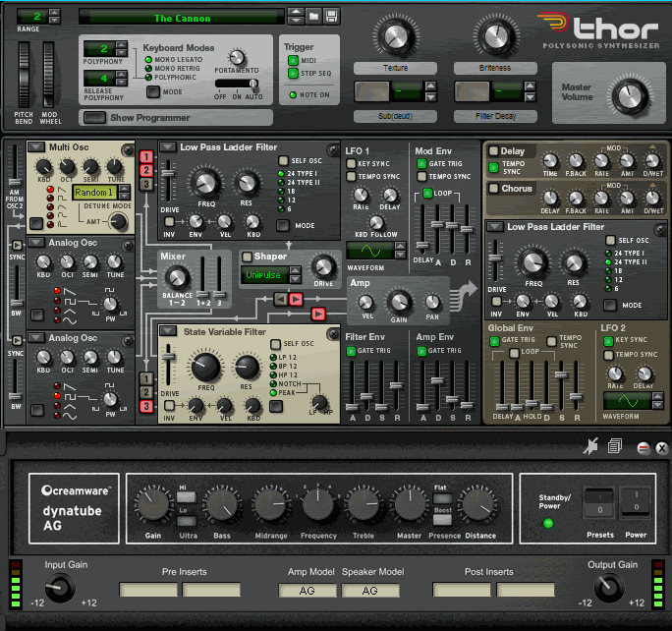The height and width of the screenshot is (631, 672).
Task: Increase the POLYPHONY value
Action: (122, 45)
